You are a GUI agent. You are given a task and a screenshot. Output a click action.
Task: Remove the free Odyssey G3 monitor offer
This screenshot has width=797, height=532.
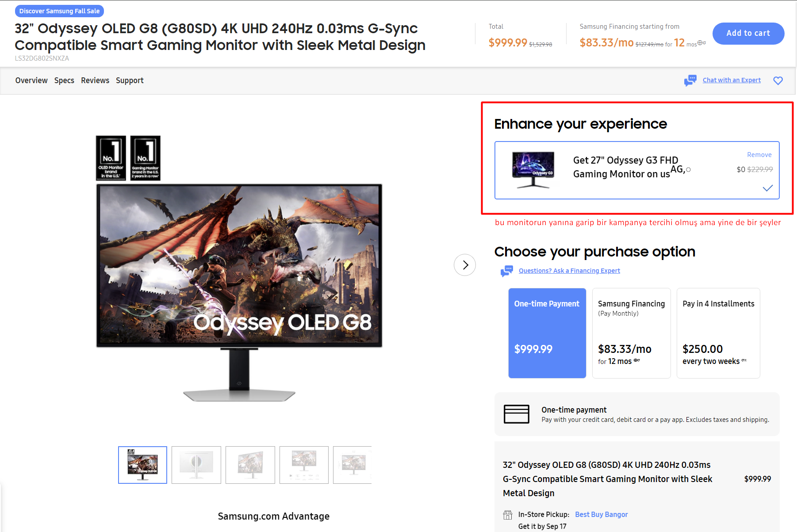[x=759, y=155]
